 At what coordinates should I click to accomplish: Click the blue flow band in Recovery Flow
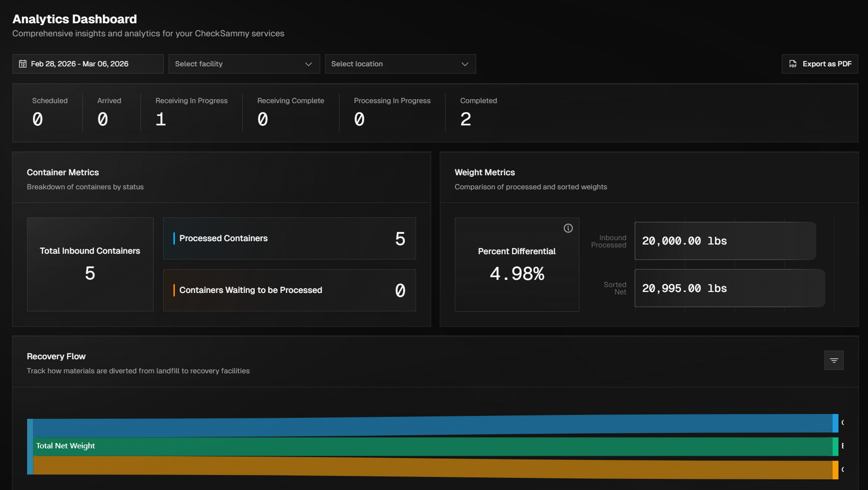click(x=431, y=426)
